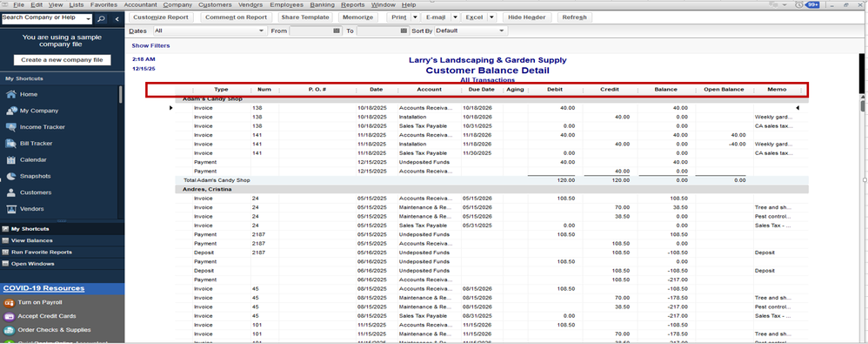This screenshot has width=868, height=344.
Task: Select Open Windows sidebar tab
Action: pyautogui.click(x=62, y=264)
